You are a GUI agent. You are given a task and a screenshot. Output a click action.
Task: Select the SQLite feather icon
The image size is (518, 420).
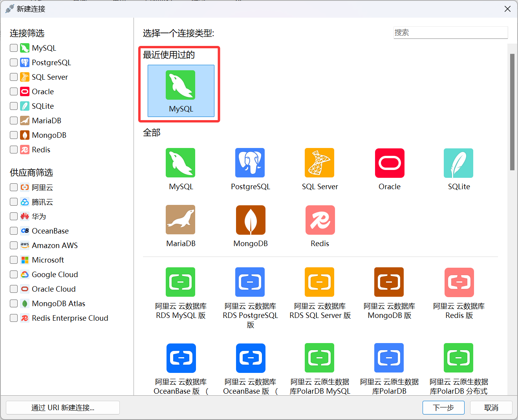(x=459, y=163)
